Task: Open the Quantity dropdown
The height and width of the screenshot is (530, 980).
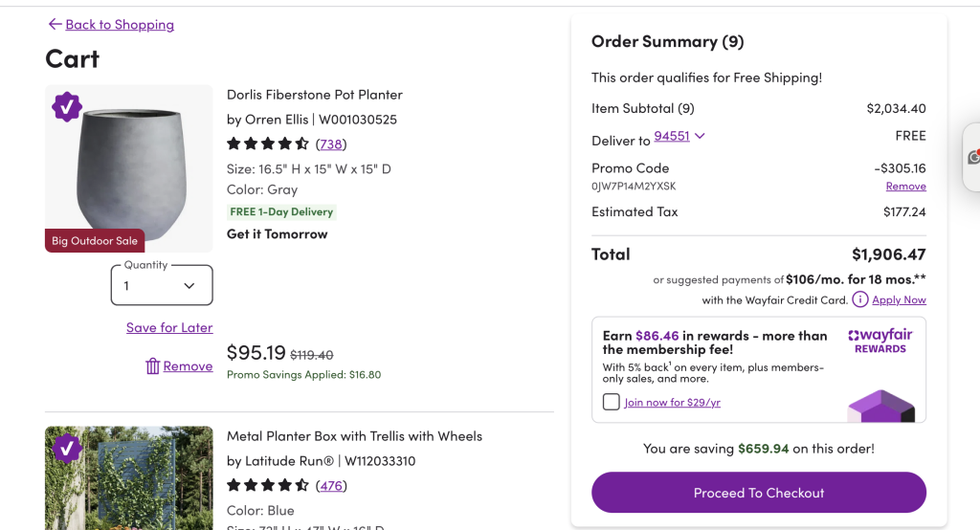Action: [x=162, y=285]
